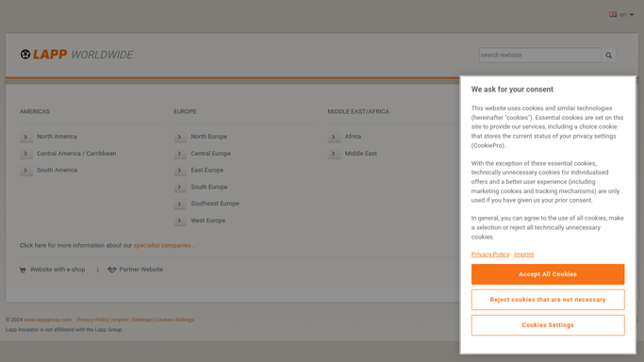
Task: Open the footer Sitemap link
Action: [141, 320]
